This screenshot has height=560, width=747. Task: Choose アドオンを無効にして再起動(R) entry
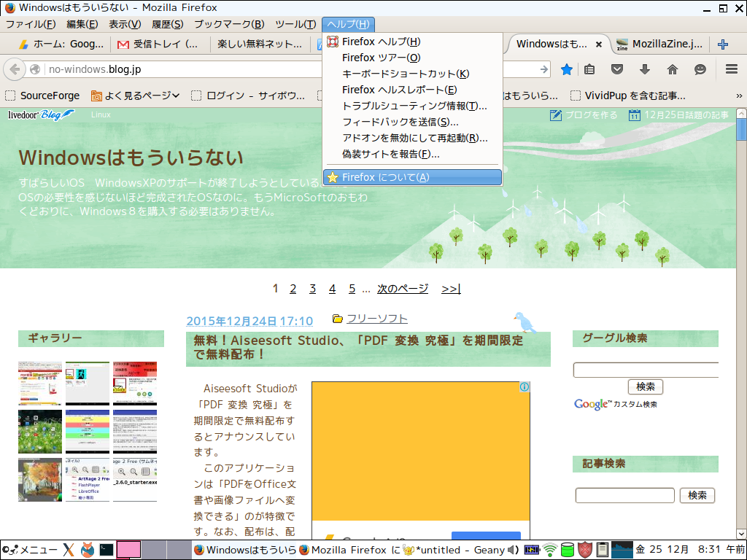(413, 138)
